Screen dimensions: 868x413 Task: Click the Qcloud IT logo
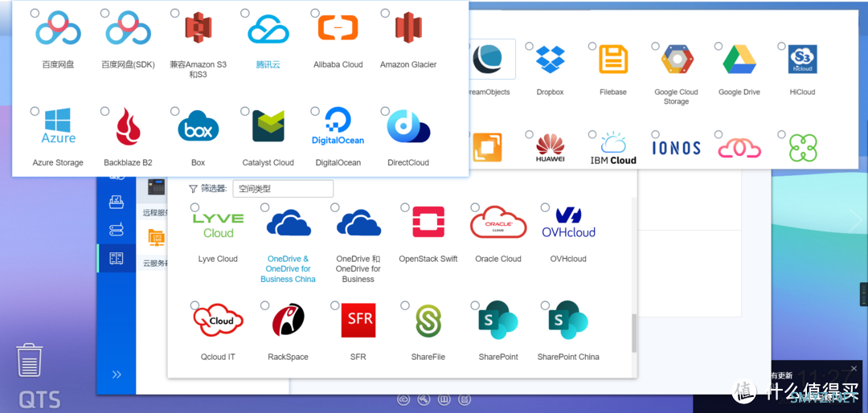point(218,320)
